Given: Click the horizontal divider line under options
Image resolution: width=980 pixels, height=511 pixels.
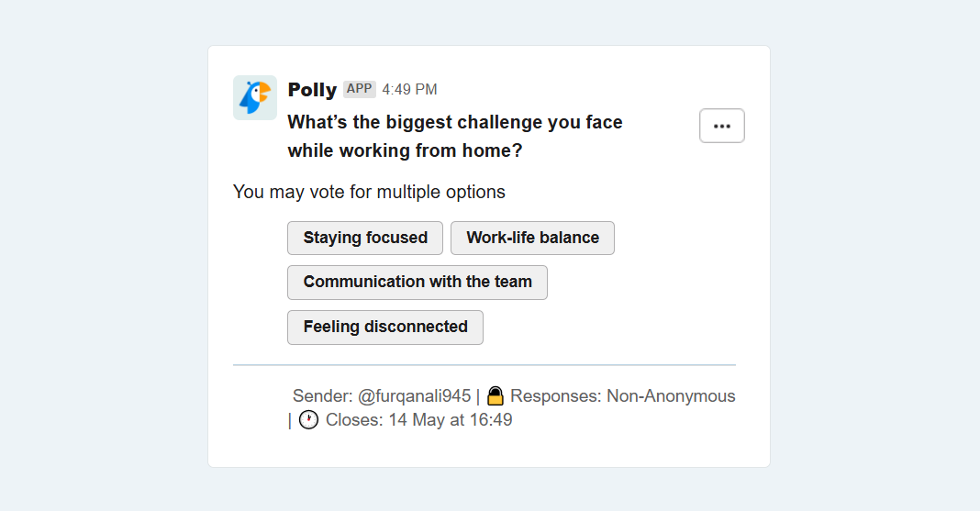Looking at the screenshot, I should tap(484, 365).
